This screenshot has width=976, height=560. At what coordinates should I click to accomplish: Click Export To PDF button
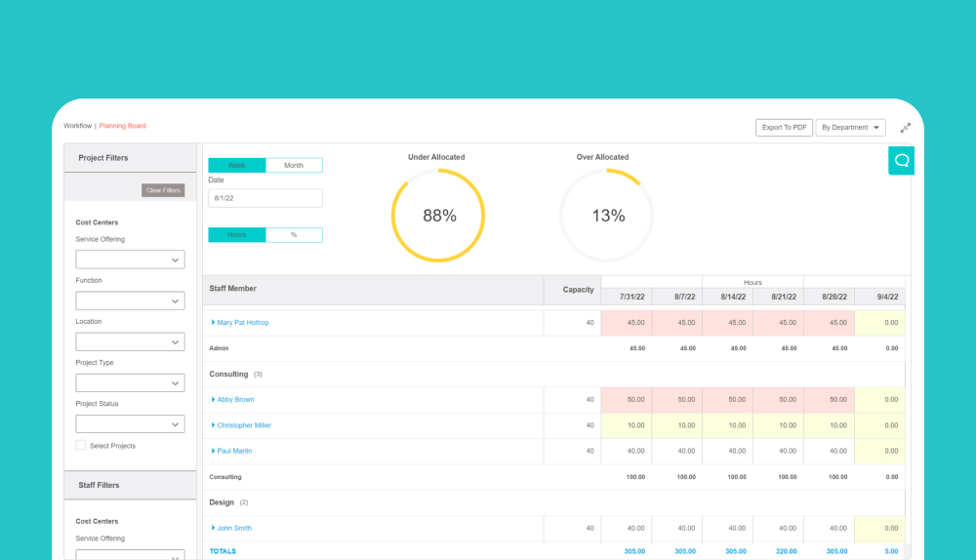click(784, 128)
